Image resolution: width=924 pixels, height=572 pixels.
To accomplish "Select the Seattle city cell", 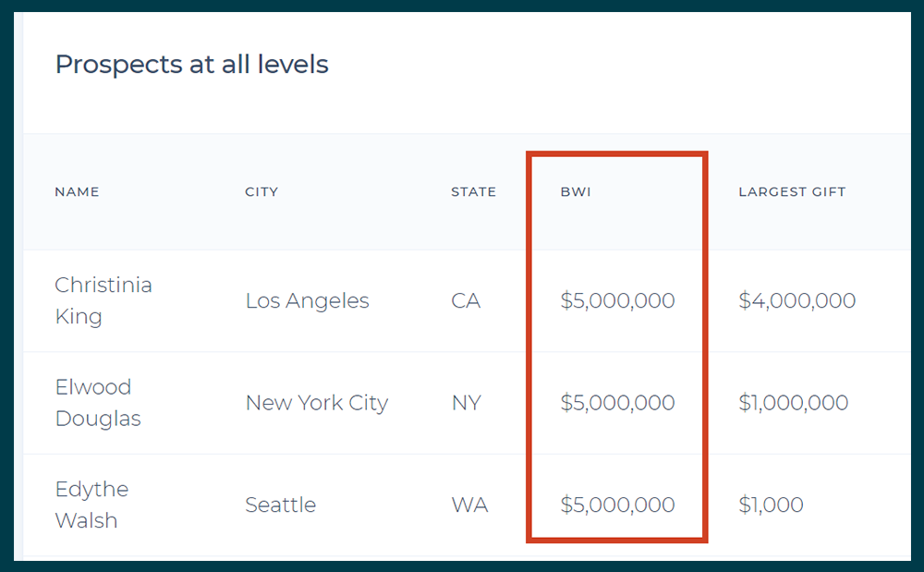I will [x=281, y=505].
